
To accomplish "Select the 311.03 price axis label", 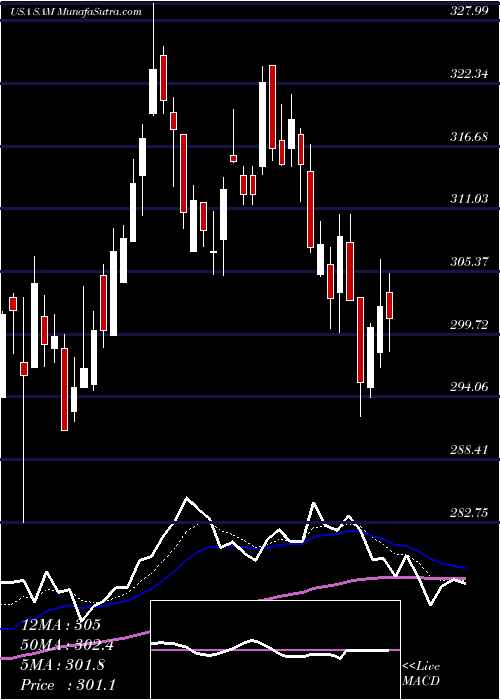I will [469, 199].
